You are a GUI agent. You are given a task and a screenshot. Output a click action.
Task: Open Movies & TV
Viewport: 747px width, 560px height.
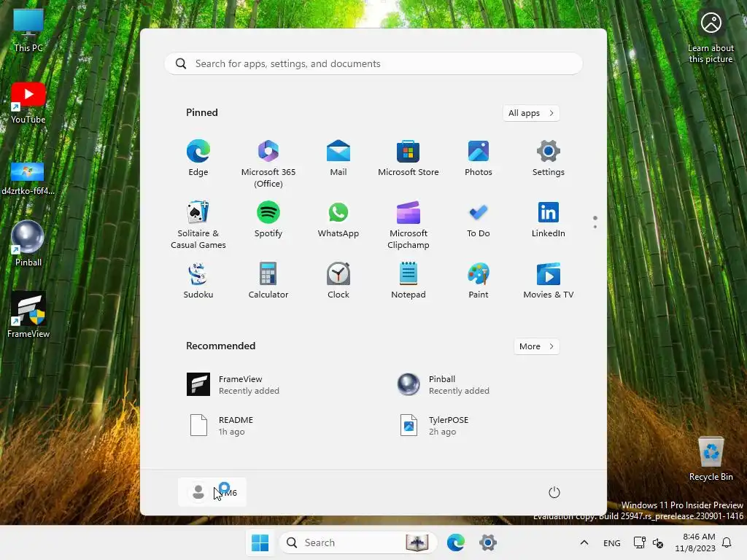(549, 281)
